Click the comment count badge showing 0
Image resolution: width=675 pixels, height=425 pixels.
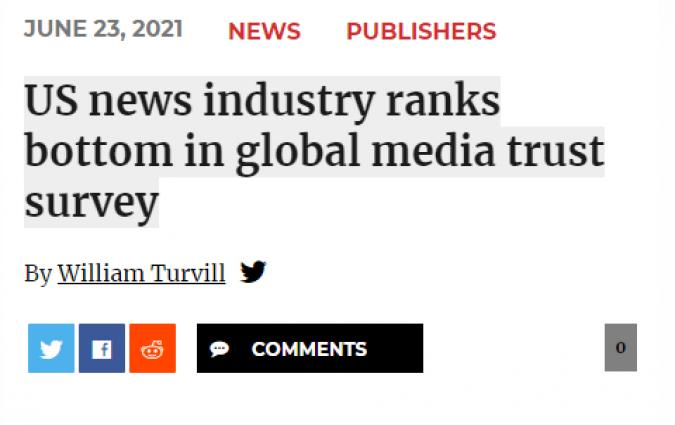click(x=620, y=348)
